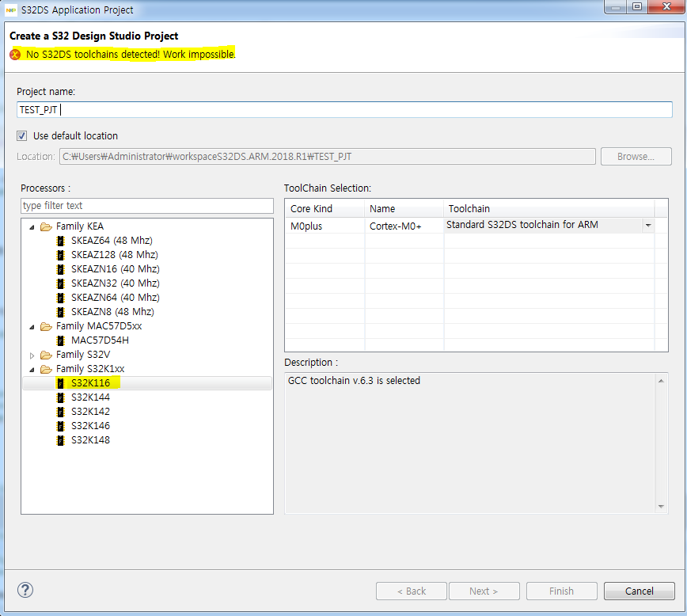Image resolution: width=687 pixels, height=616 pixels.
Task: Click the Family MAC57D5xx folder icon
Action: [x=46, y=327]
